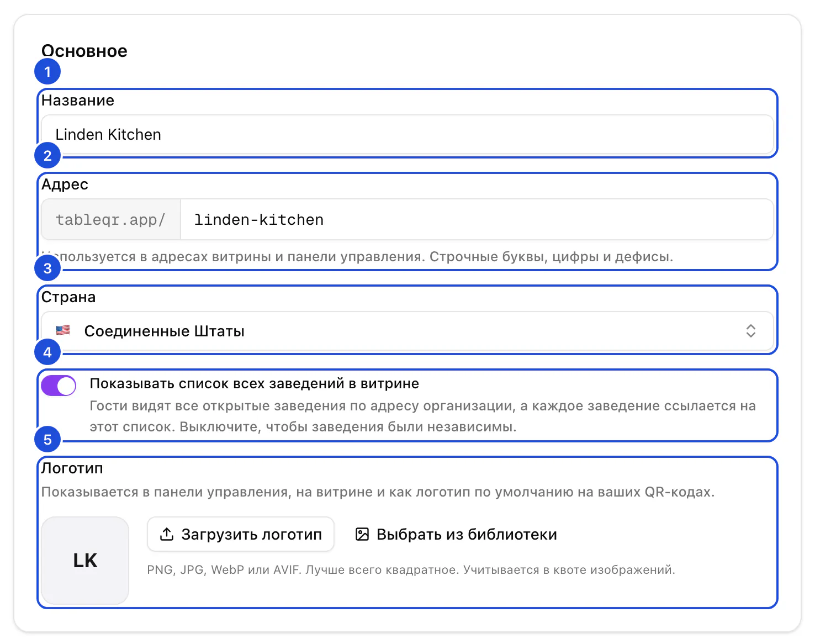The width and height of the screenshot is (815, 644).
Task: Click the hint about PNG, JPG, WebP или AVIF
Action: tap(411, 570)
